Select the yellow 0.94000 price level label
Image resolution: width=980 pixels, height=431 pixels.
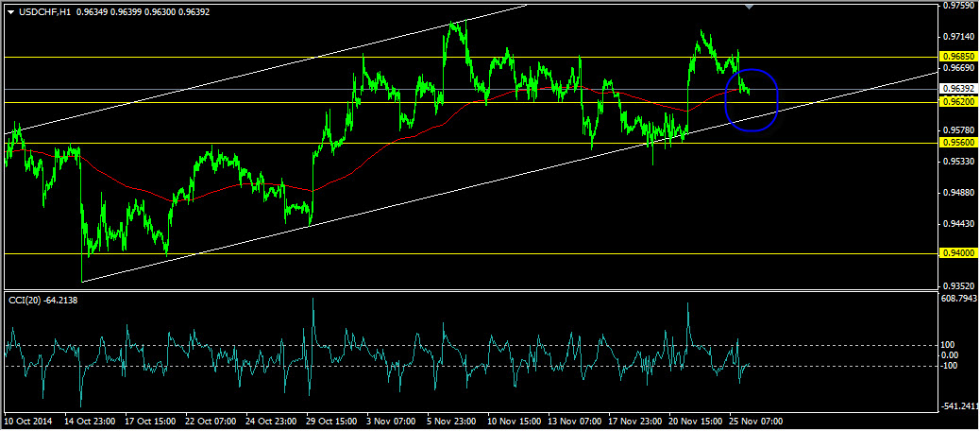(959, 253)
